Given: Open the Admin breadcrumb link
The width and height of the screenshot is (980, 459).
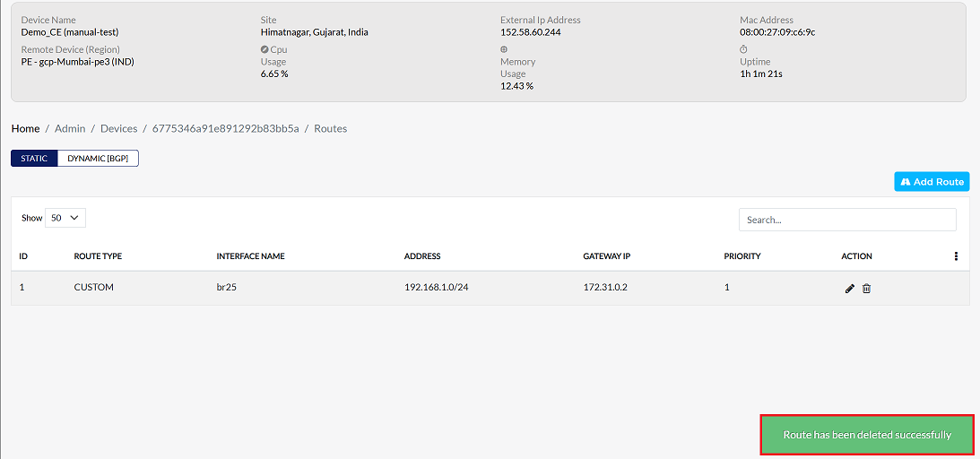Looking at the screenshot, I should (70, 128).
